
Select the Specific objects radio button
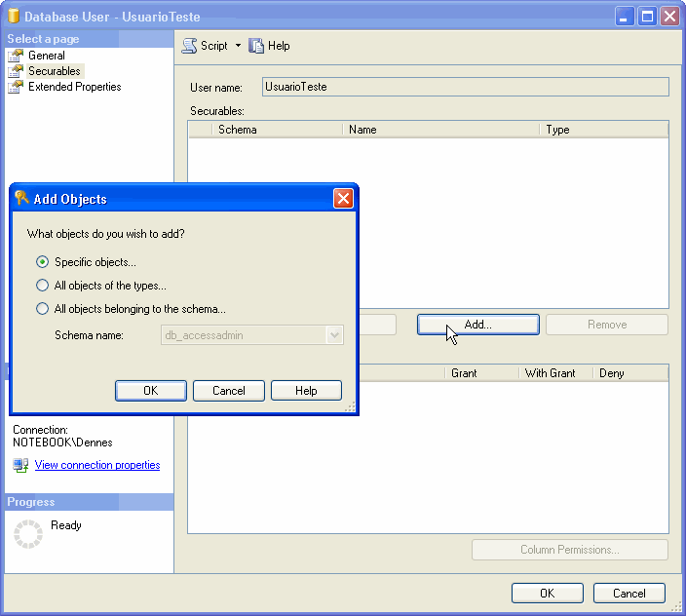[x=42, y=262]
